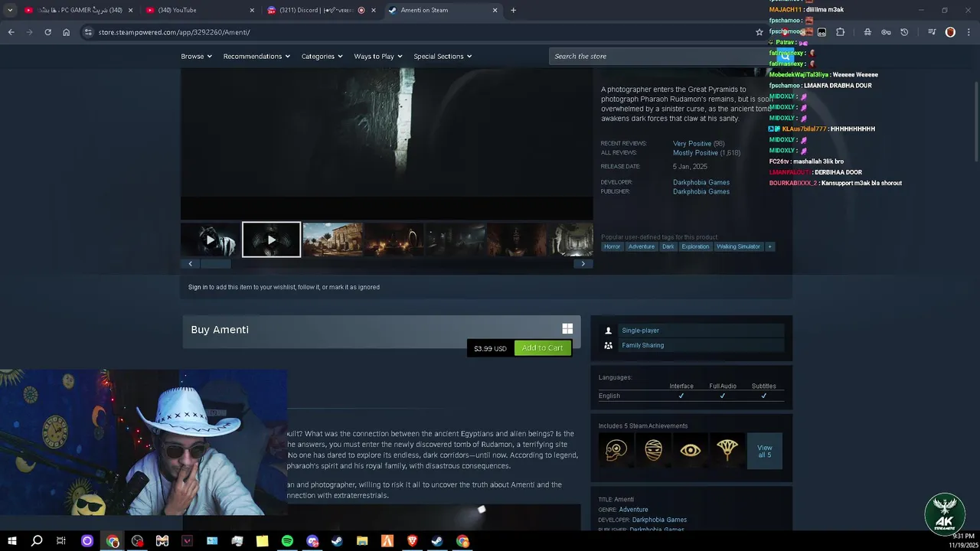Select the Walking Simulator tag
Viewport: 980px width, 551px height.
click(738, 246)
